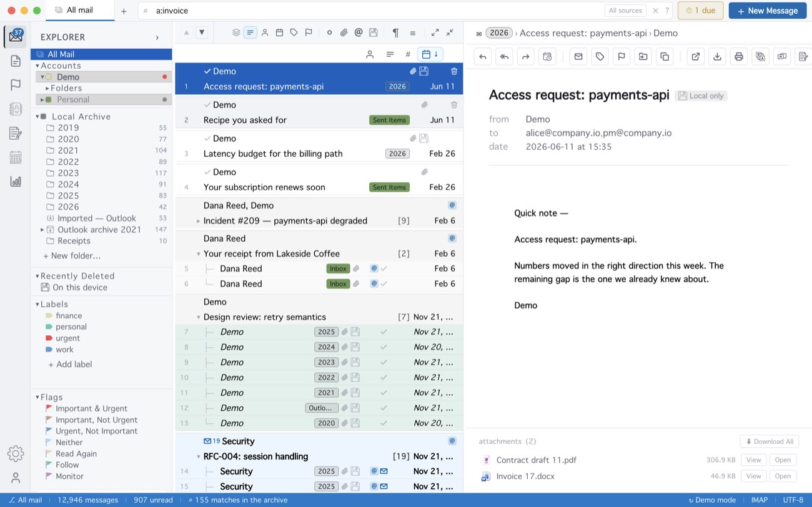Click the copy message icon
812x507 pixels.
(x=665, y=57)
